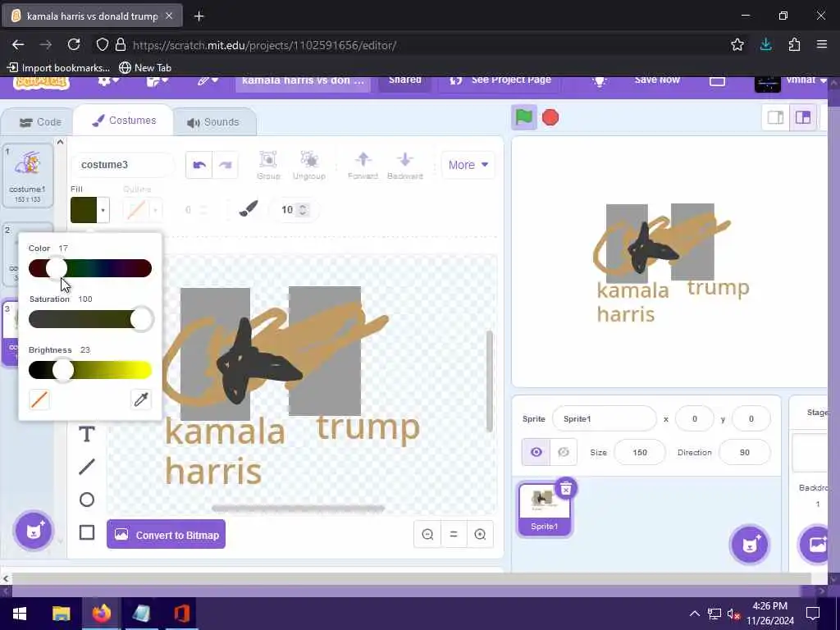The image size is (840, 630).
Task: Open the vmnat account menu
Action: pos(792,82)
